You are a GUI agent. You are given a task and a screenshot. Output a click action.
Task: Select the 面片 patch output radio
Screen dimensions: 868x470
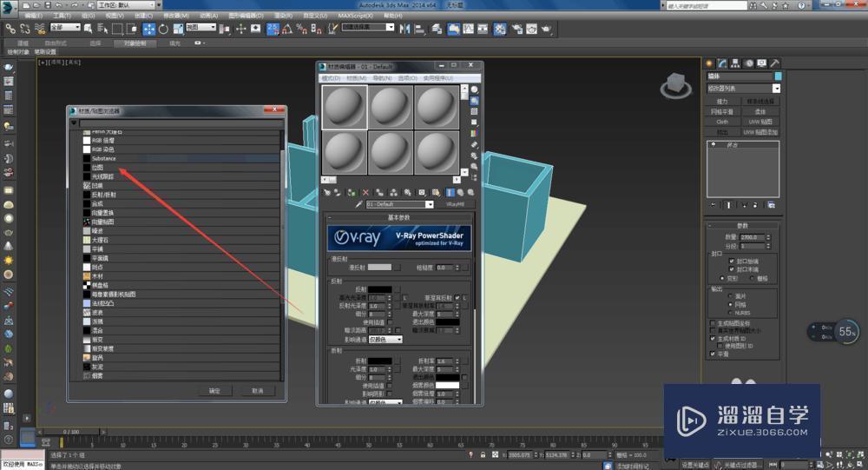[x=730, y=296]
